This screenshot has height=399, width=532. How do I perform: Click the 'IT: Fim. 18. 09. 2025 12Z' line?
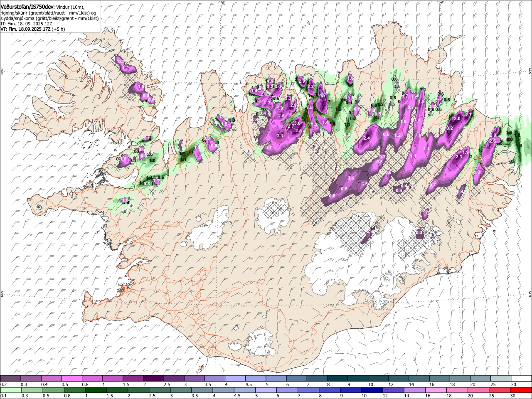point(26,24)
